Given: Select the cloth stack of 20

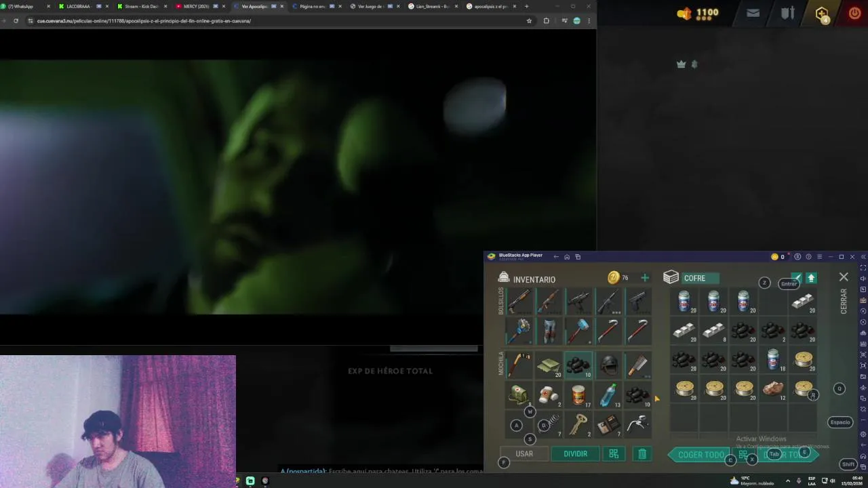Looking at the screenshot, I should pyautogui.click(x=549, y=365).
